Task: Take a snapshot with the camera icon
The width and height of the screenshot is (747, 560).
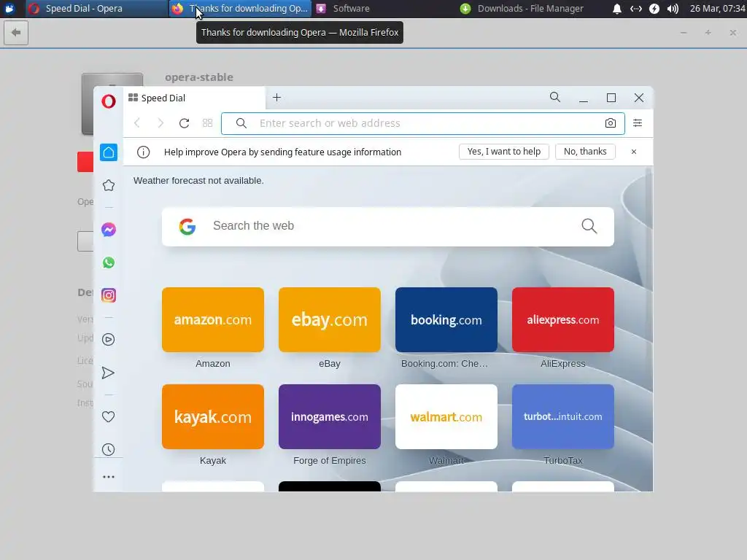Action: pyautogui.click(x=611, y=123)
